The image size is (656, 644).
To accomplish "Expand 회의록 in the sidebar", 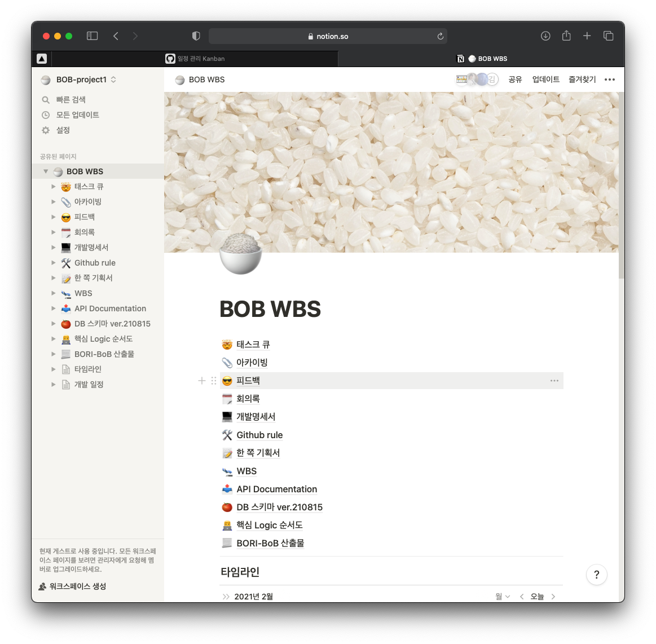I will tap(53, 232).
